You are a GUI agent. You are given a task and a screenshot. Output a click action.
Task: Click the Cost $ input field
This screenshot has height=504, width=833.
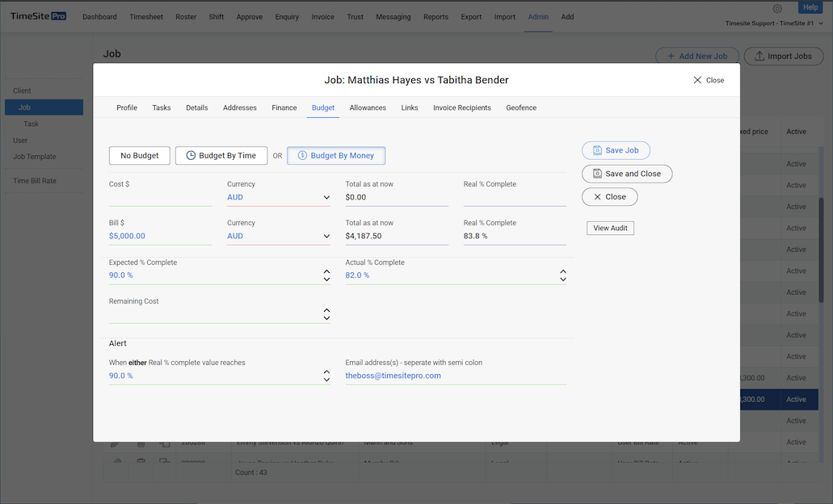pos(161,198)
